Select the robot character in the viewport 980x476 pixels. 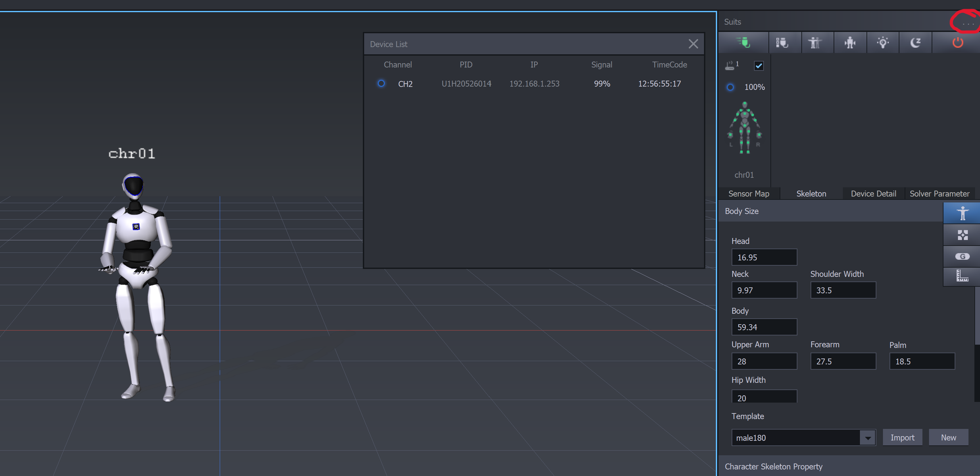click(x=137, y=287)
